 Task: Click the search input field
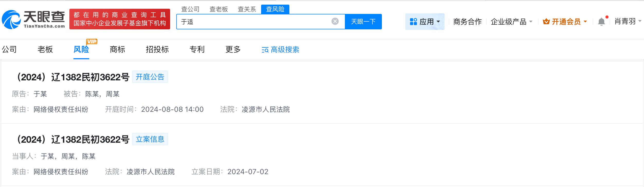pos(254,22)
